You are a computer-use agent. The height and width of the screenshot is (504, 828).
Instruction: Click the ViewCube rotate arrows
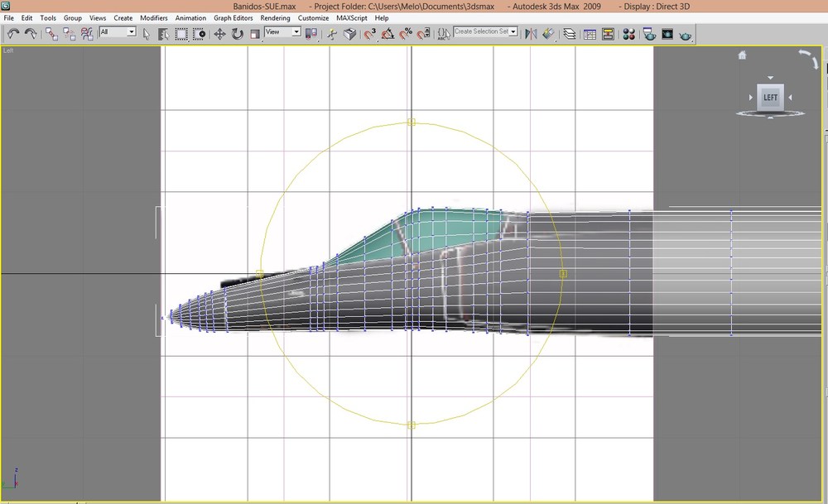810,59
